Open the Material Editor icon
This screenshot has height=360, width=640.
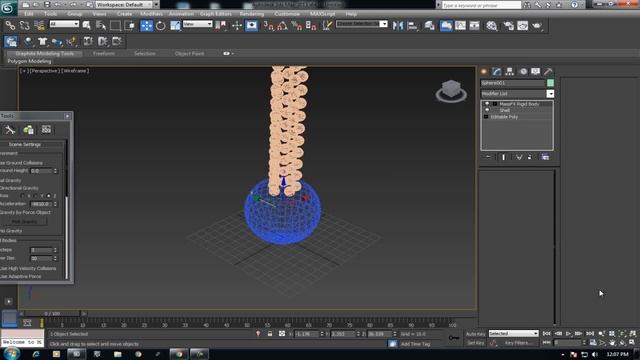[491, 26]
